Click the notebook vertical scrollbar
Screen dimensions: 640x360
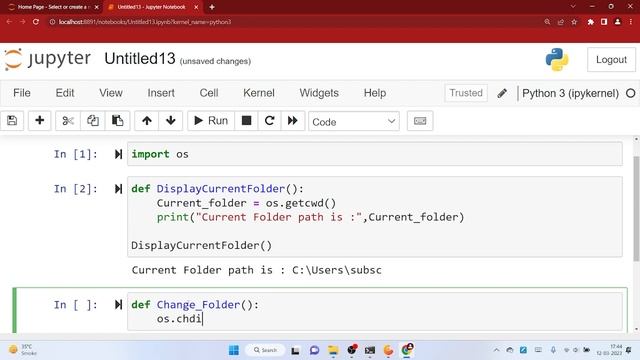click(x=636, y=208)
